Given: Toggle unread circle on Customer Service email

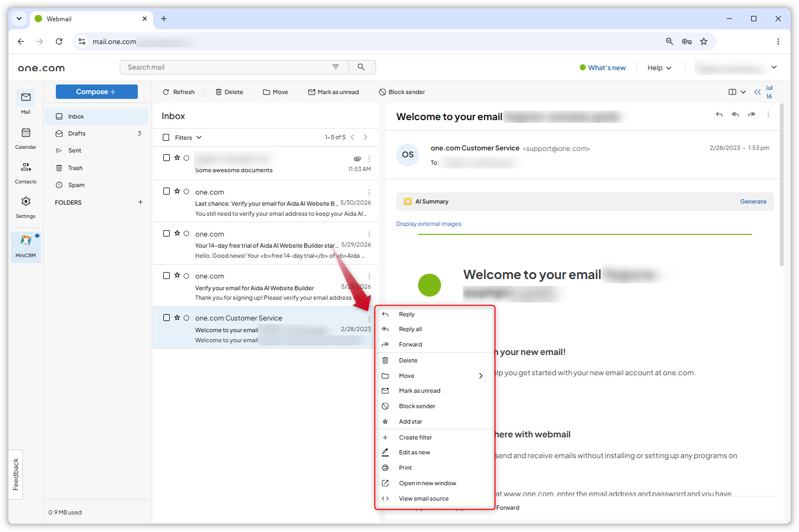Looking at the screenshot, I should [x=186, y=318].
